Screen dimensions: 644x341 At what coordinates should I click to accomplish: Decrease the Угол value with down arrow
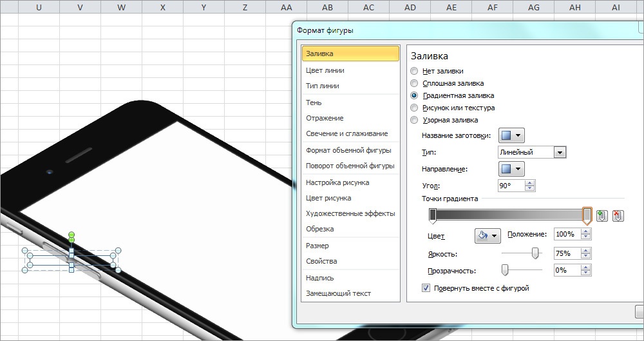click(530, 188)
